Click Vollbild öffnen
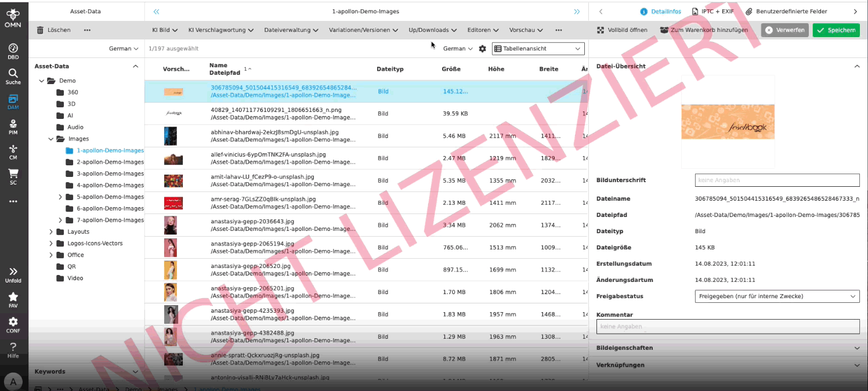This screenshot has height=391, width=868. [622, 30]
